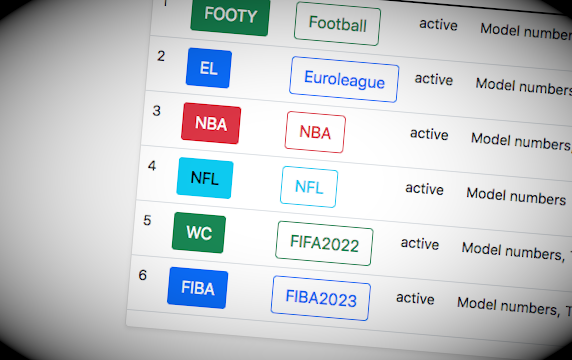Open the outlined FIBA2023 button

point(321,298)
